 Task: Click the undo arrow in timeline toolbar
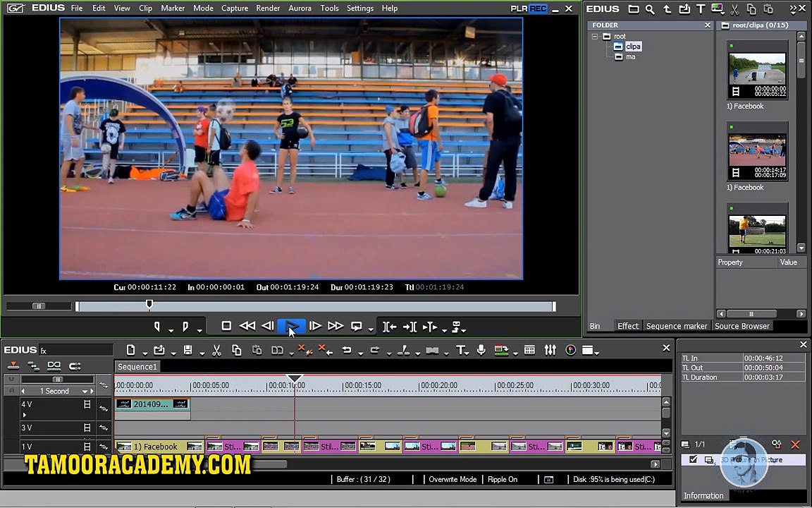pos(347,351)
